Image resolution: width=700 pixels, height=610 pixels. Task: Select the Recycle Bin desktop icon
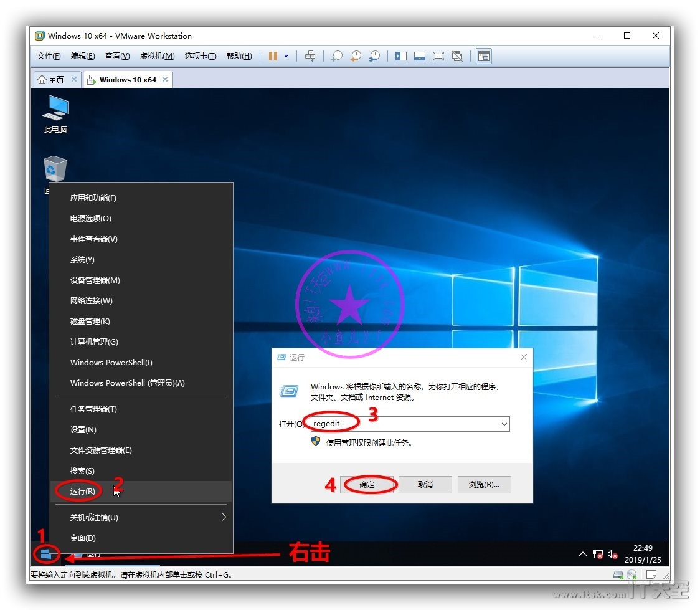55,169
